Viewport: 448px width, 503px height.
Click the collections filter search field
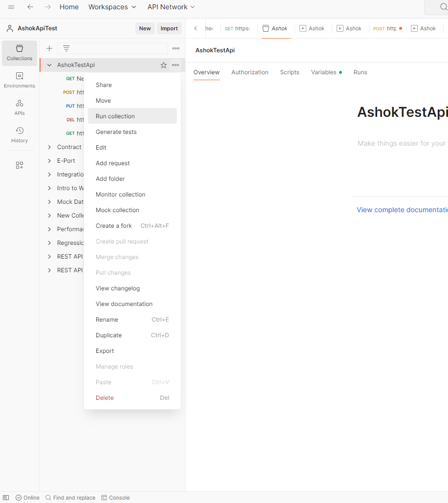click(117, 48)
